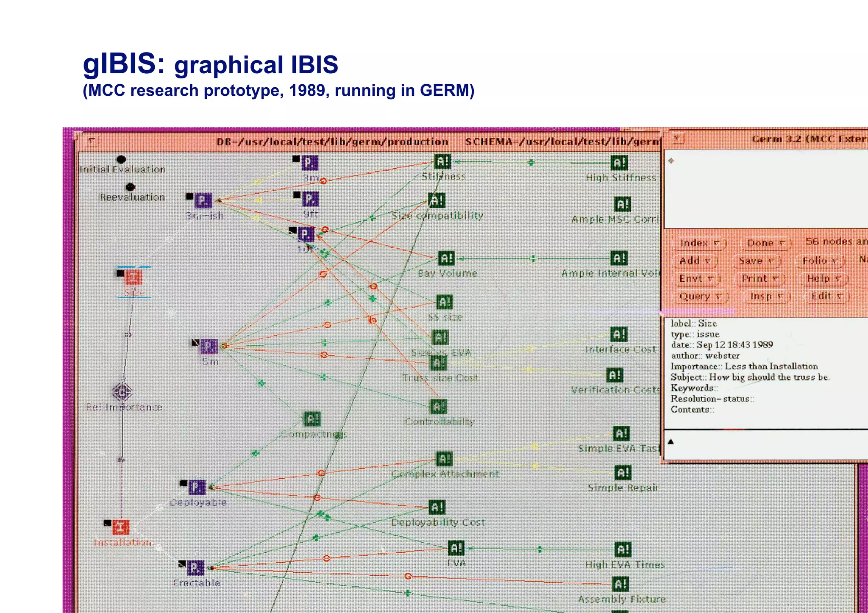Select the Assembly Fixture argument icon
Viewport: 868px width, 613px height.
(x=620, y=584)
